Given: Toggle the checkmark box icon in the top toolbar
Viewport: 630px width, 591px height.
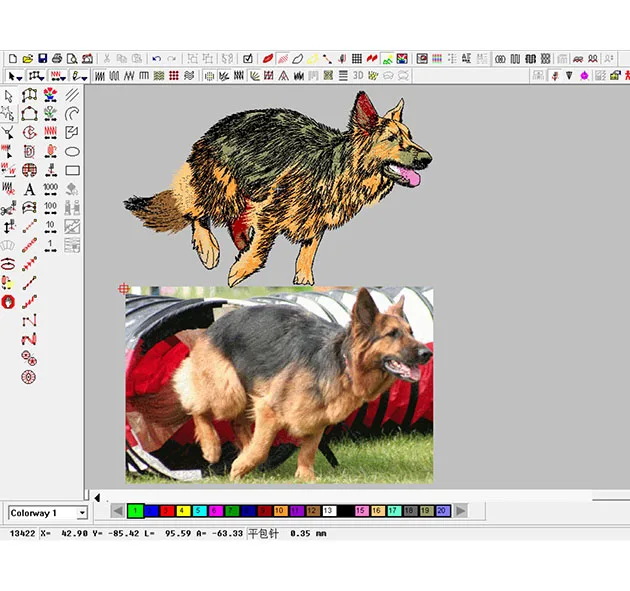Looking at the screenshot, I should [x=248, y=59].
